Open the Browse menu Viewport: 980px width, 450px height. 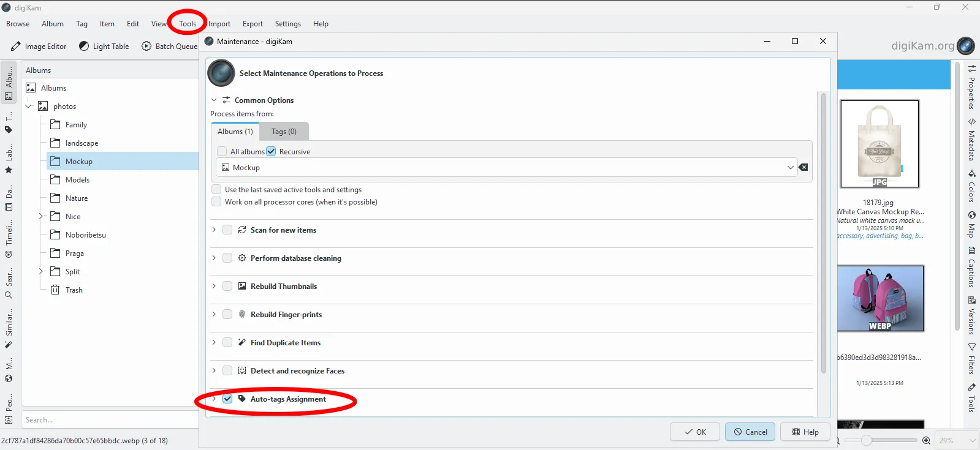18,24
